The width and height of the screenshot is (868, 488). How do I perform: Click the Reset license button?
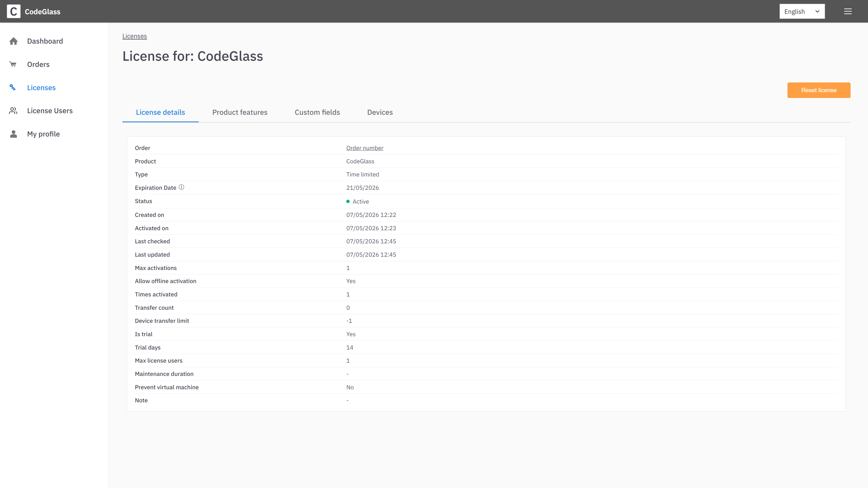pyautogui.click(x=819, y=90)
